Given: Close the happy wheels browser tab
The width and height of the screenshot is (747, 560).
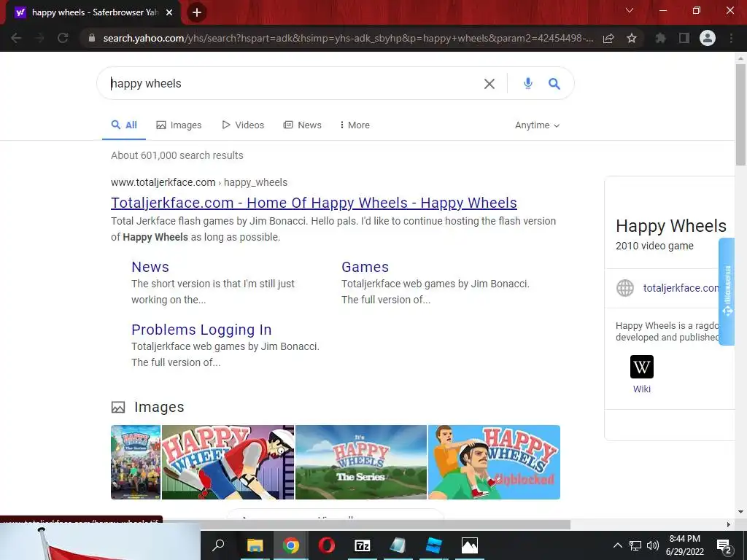Looking at the screenshot, I should click(169, 12).
